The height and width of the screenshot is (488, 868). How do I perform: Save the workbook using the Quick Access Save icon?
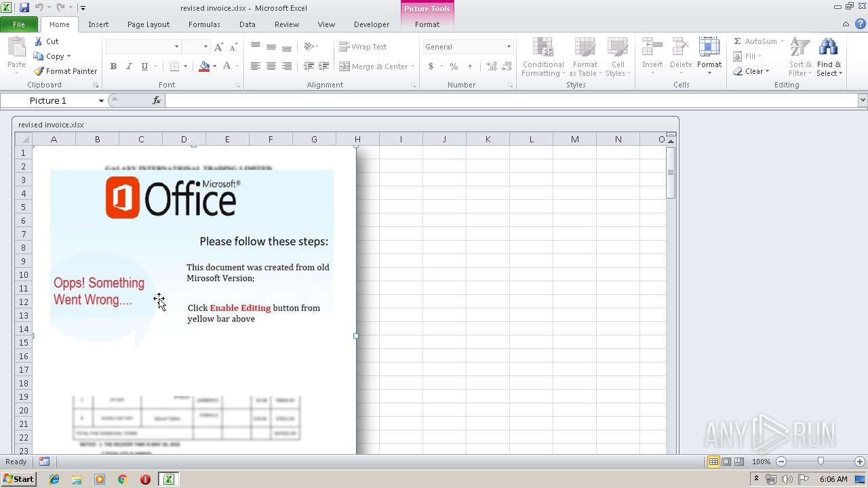24,7
